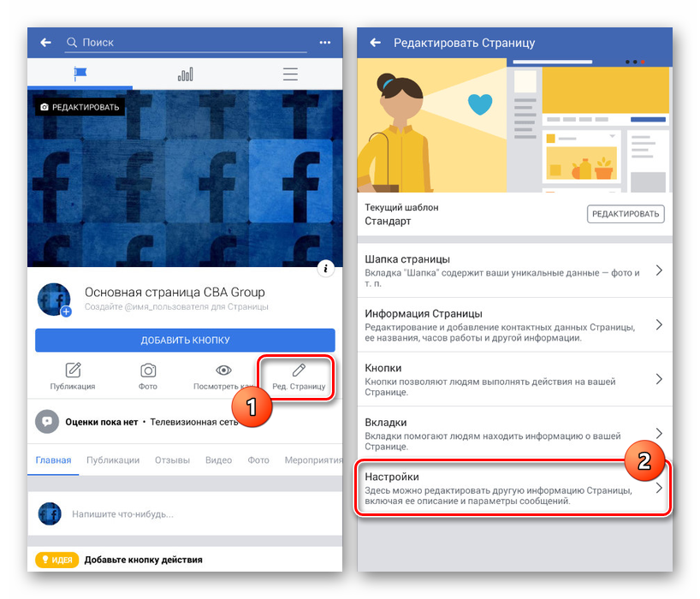Click the Шапка страницы heading
The image size is (700, 599).
(x=407, y=259)
